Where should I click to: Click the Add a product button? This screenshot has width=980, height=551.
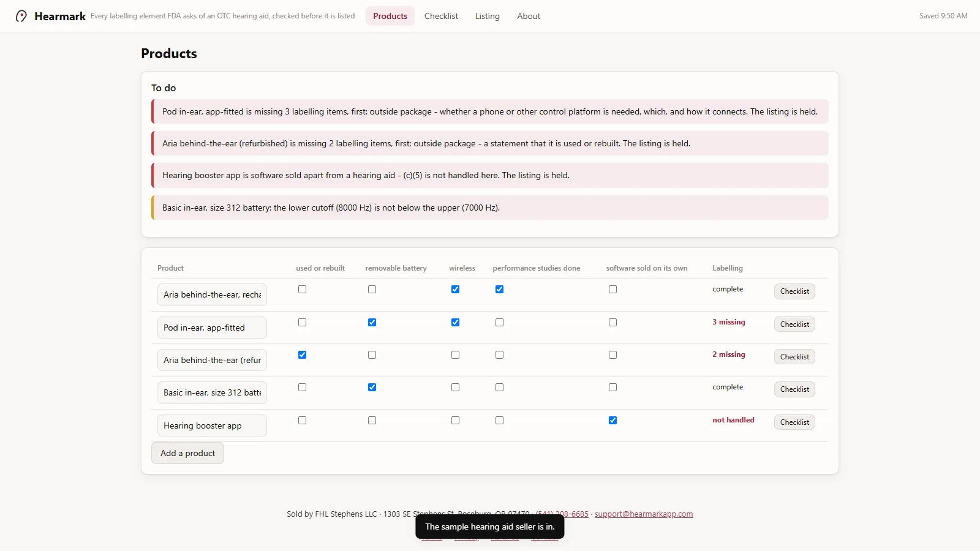[x=187, y=453]
